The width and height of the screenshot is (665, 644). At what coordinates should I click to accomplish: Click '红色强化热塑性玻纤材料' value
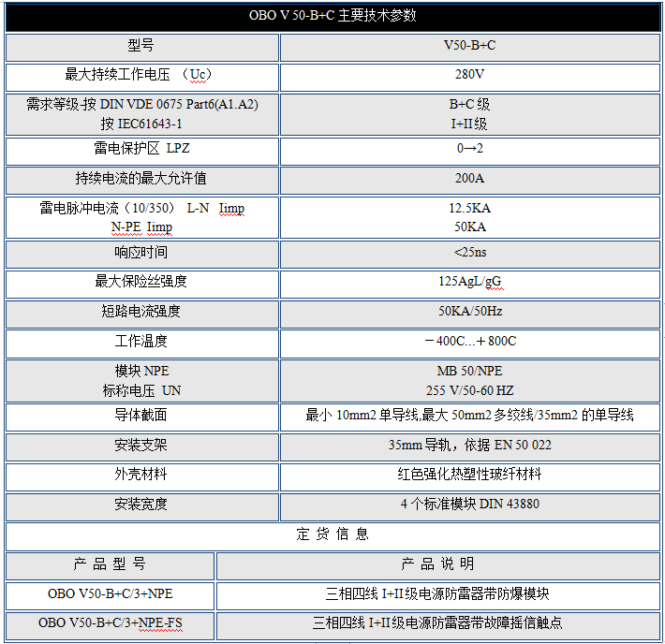point(469,474)
